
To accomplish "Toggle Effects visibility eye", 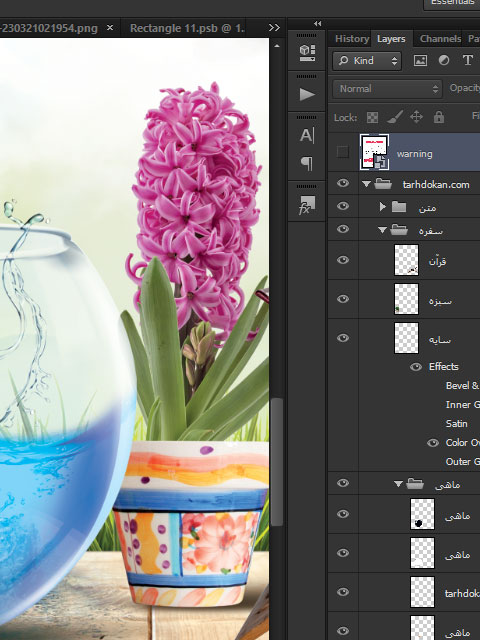I will click(x=416, y=367).
